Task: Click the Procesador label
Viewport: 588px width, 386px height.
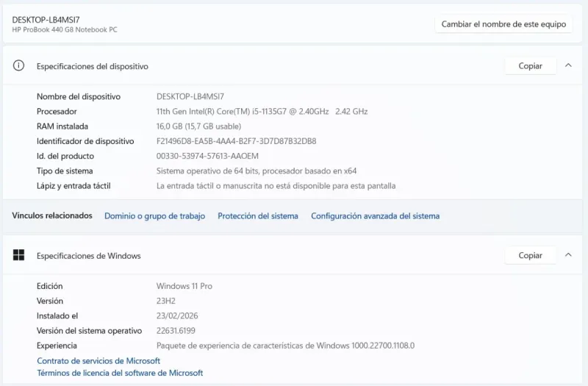Action: pyautogui.click(x=57, y=112)
